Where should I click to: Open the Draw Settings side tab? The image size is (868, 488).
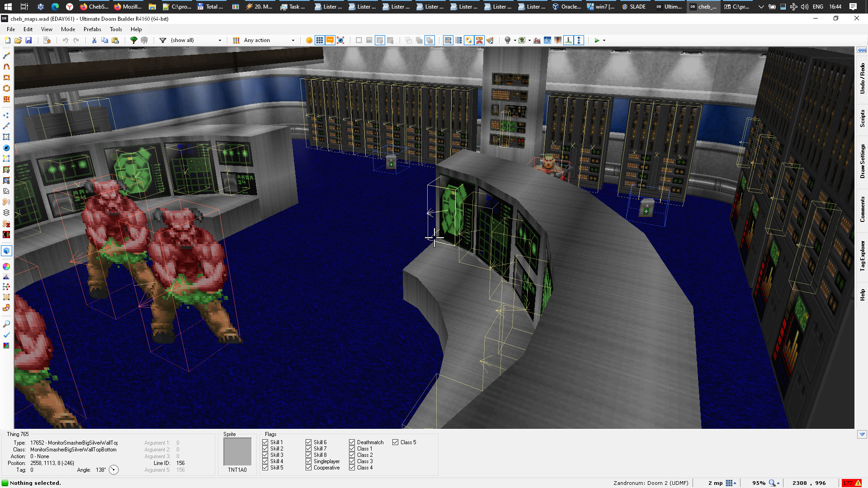click(862, 161)
